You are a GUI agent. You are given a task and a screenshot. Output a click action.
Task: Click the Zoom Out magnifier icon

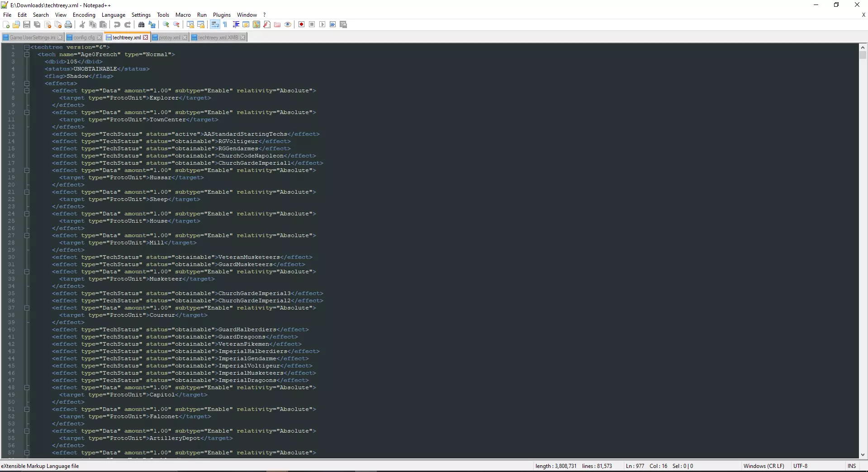click(176, 24)
